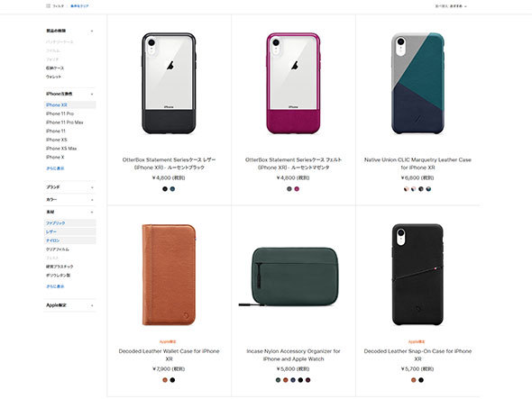Expand the ブランド filter section

pos(70,187)
